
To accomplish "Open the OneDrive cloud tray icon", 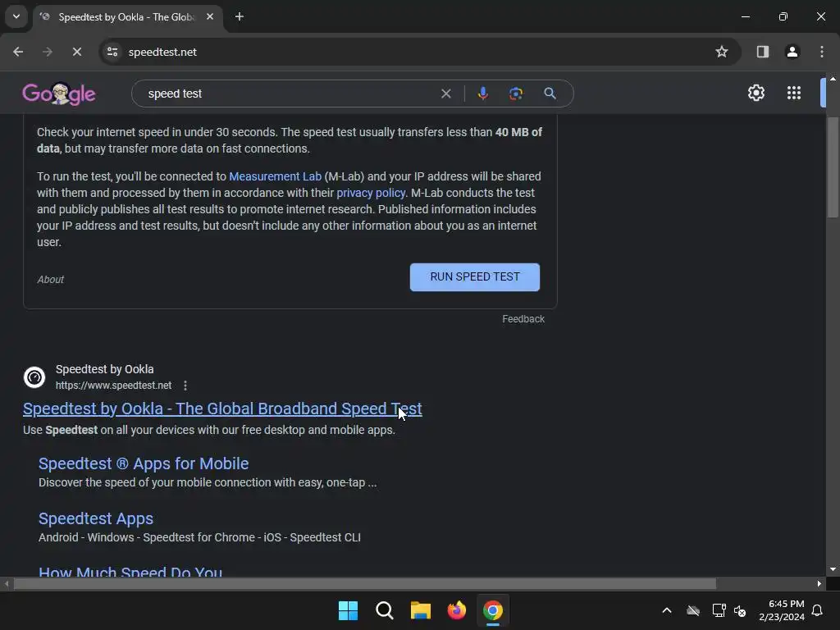I will coord(692,610).
